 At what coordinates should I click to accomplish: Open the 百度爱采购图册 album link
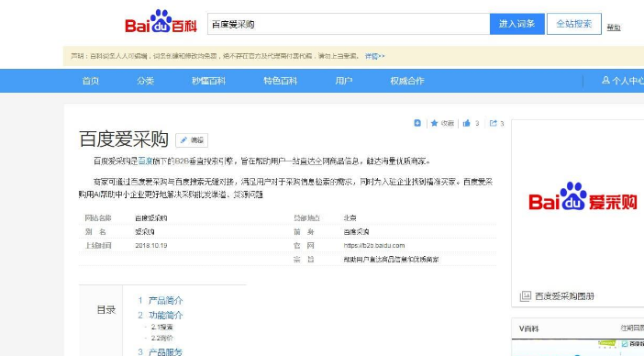coord(565,296)
